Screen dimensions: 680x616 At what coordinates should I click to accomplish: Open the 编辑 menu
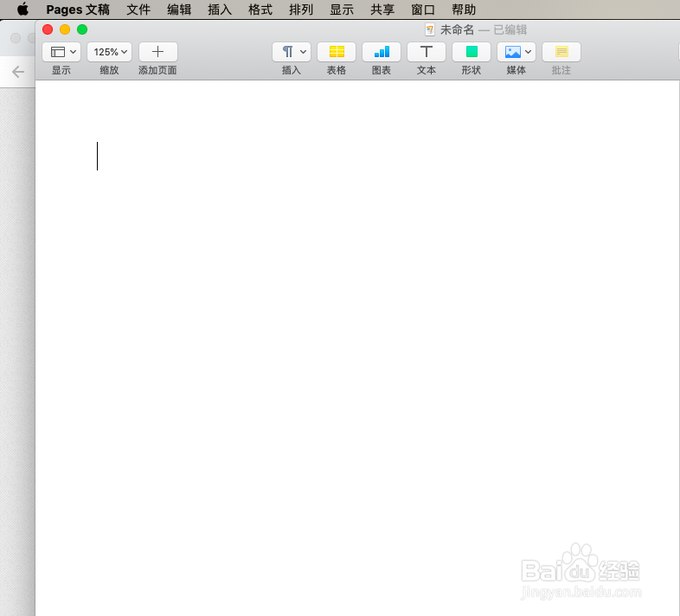point(179,10)
